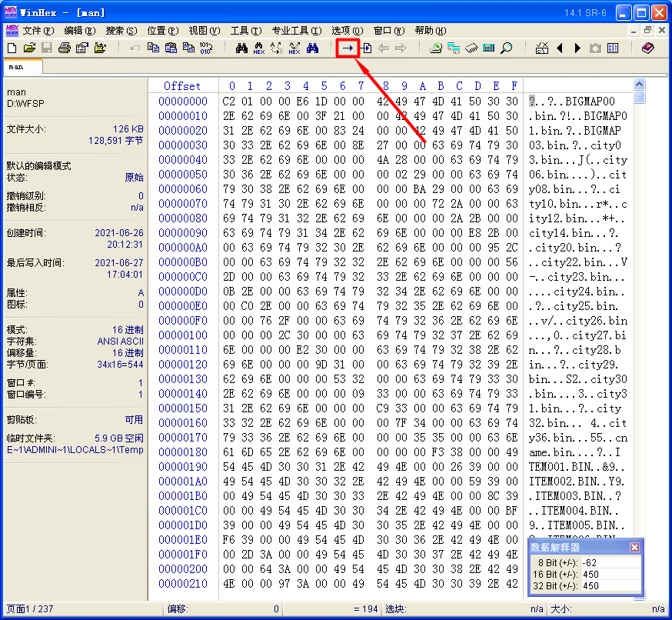Click the previous-position left triangle icon

[559, 48]
